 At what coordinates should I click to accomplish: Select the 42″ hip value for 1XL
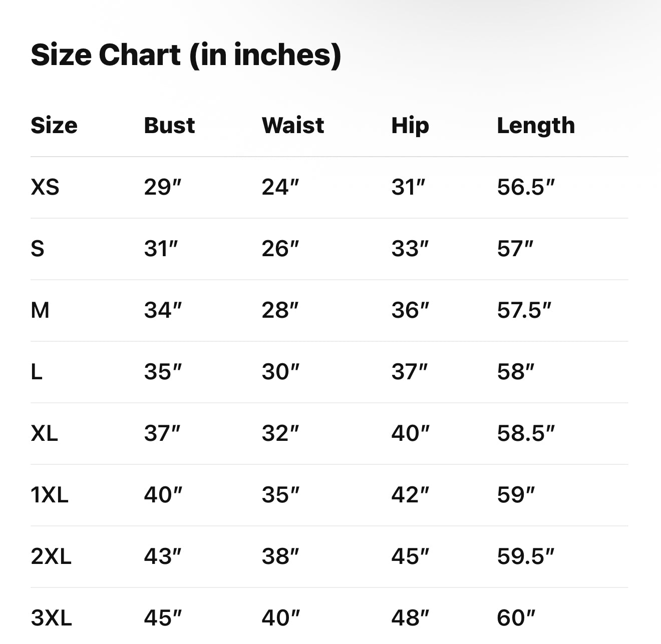click(x=410, y=495)
